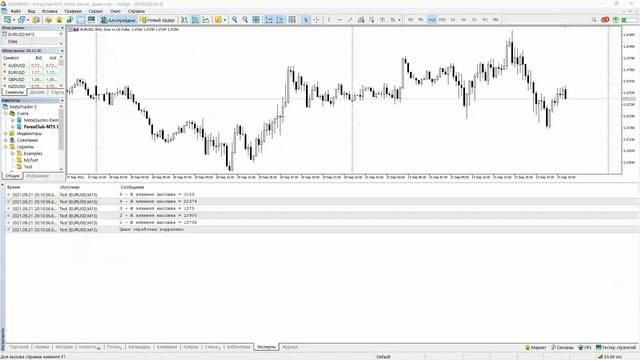The width and height of the screenshot is (640, 360).
Task: Select the arrow cursor tool
Action: [x=306, y=20]
